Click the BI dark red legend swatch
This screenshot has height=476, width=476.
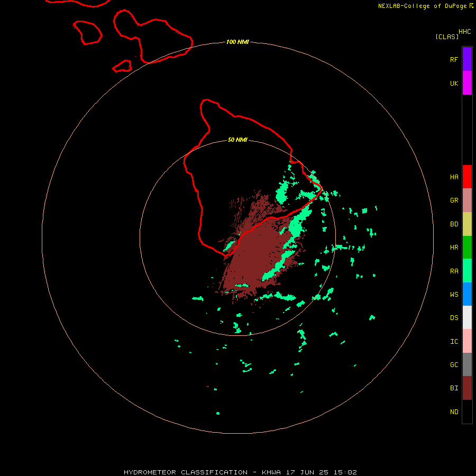point(467,388)
